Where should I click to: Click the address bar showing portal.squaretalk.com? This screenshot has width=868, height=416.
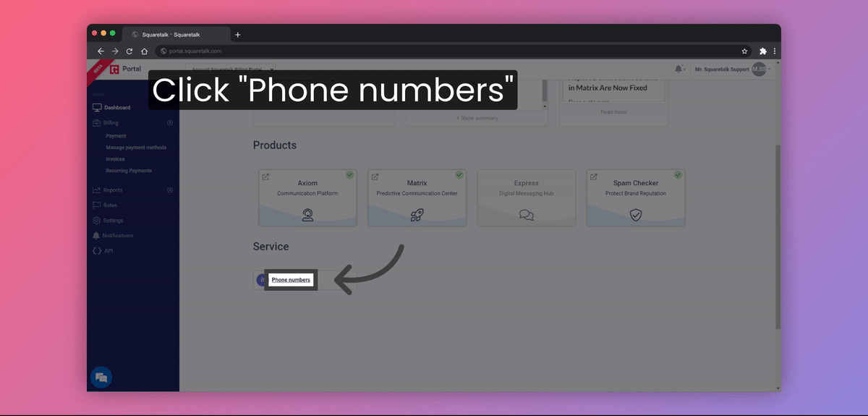[454, 51]
